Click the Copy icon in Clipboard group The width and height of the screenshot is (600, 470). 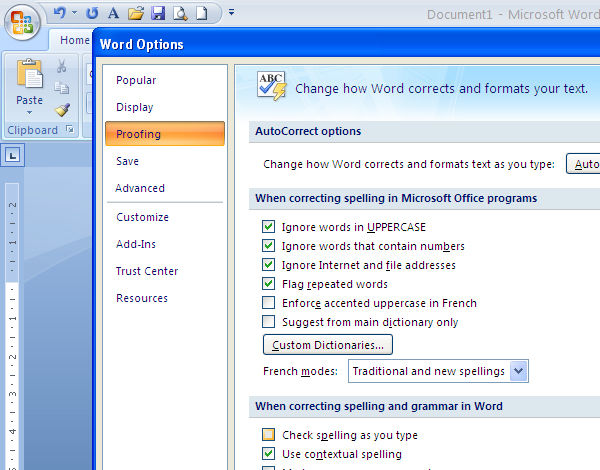coord(62,88)
